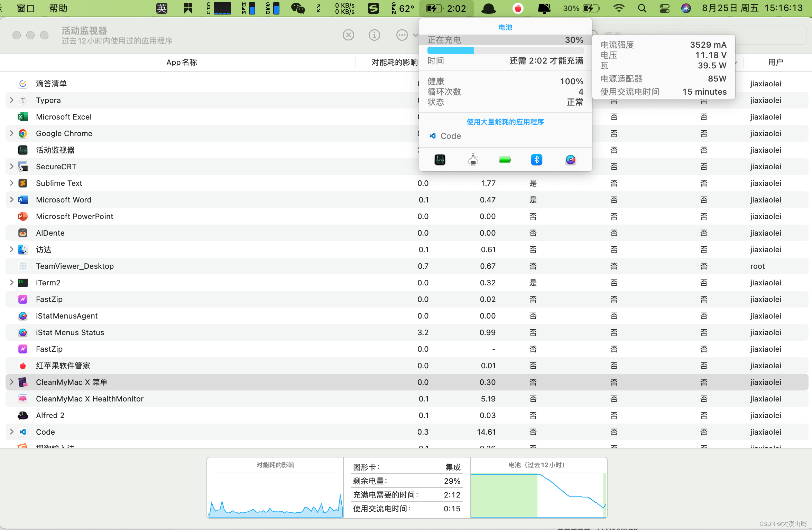This screenshot has width=812, height=530.
Task: Expand the CleanMyMac X 菜单 row
Action: 11,382
